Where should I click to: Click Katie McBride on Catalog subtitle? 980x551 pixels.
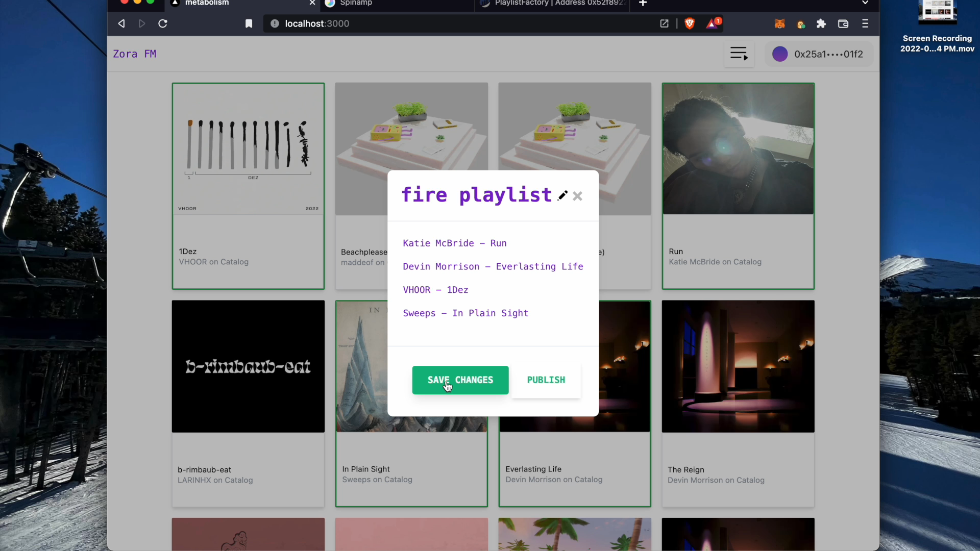pyautogui.click(x=715, y=262)
